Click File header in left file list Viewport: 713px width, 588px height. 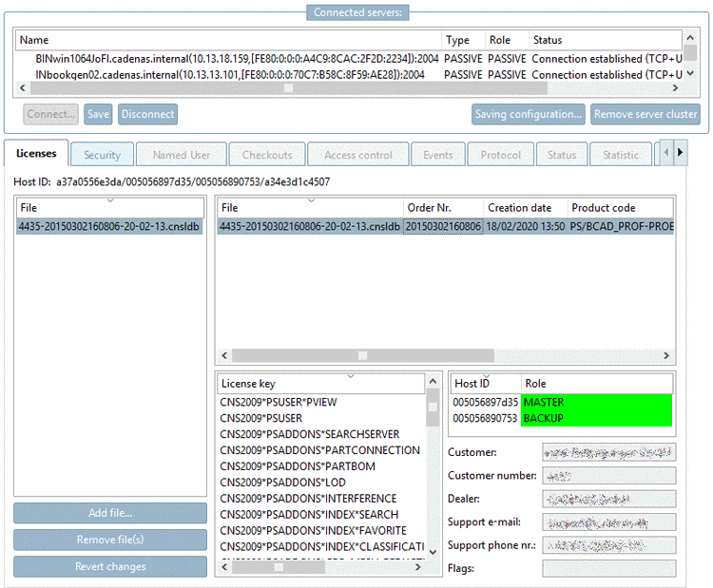tap(109, 208)
